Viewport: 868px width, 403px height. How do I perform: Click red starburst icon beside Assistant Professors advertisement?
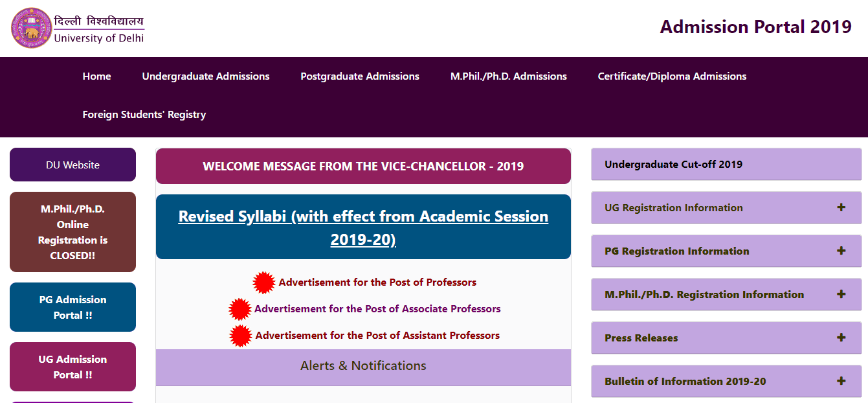coord(241,336)
